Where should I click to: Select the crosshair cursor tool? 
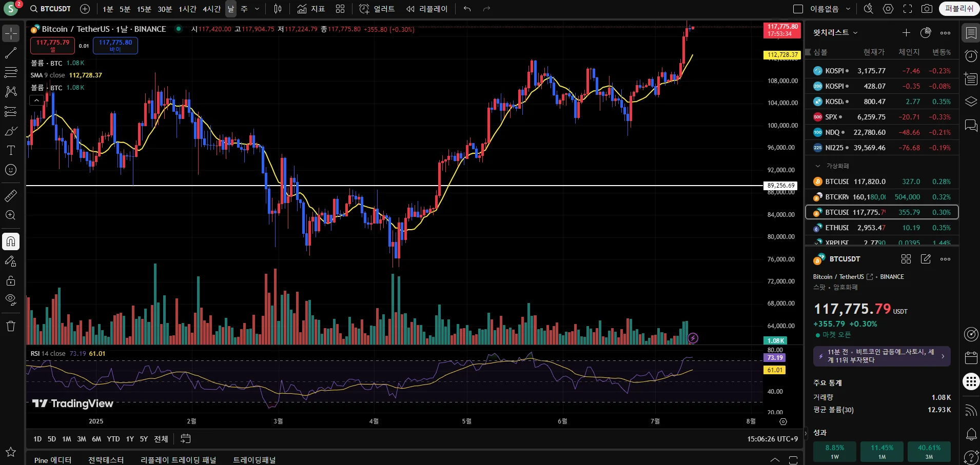[x=11, y=34]
